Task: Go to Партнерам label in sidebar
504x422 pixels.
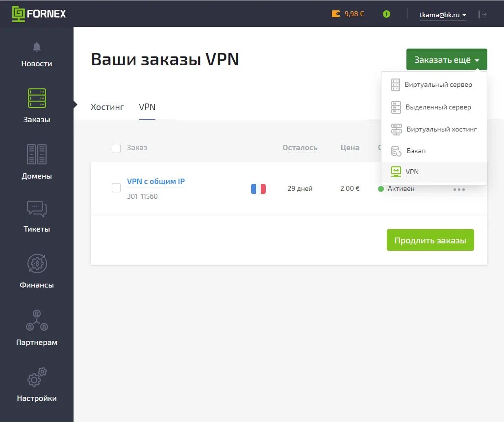Action: pyautogui.click(x=37, y=342)
